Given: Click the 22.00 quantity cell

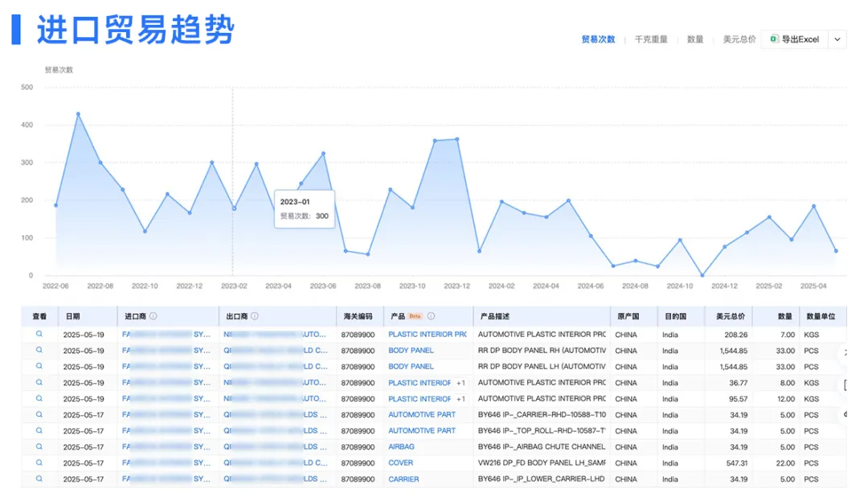Looking at the screenshot, I should (785, 463).
